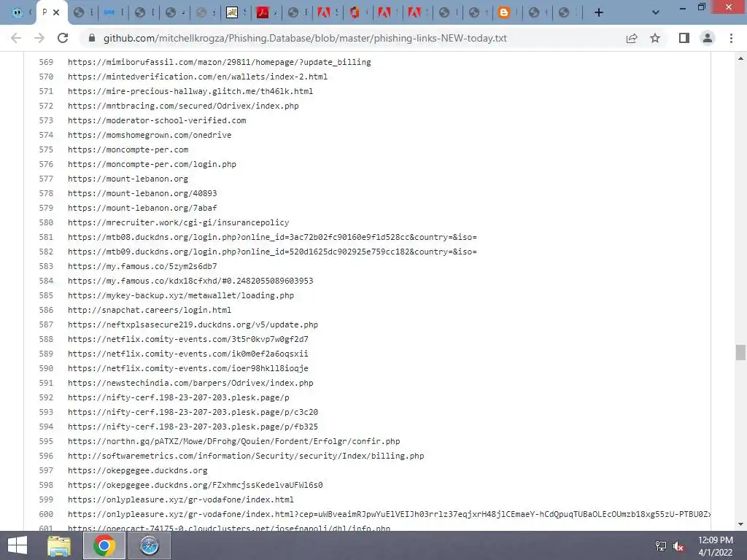The image size is (747, 560).
Task: Click the mount-lebanon.org/40893 line
Action: [142, 193]
